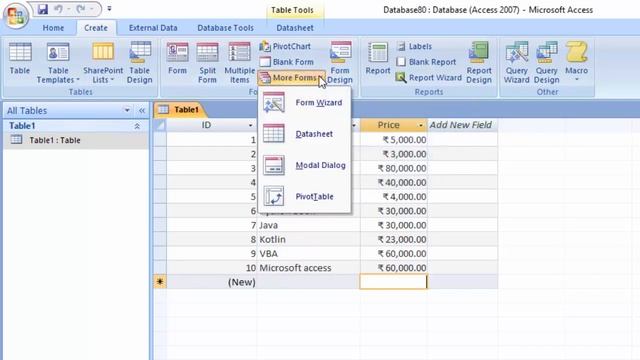
Task: Click the Kotlin cell
Action: pyautogui.click(x=308, y=239)
